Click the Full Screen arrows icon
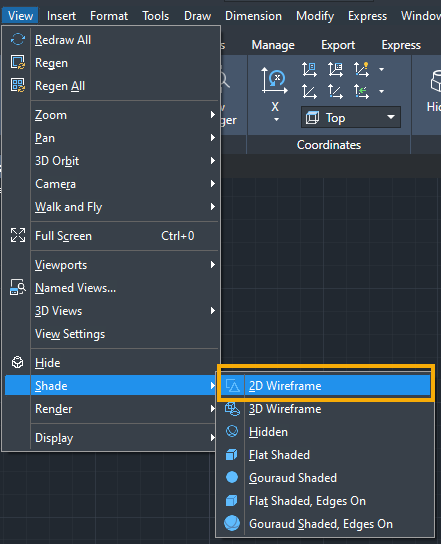This screenshot has height=544, width=441. (x=18, y=235)
